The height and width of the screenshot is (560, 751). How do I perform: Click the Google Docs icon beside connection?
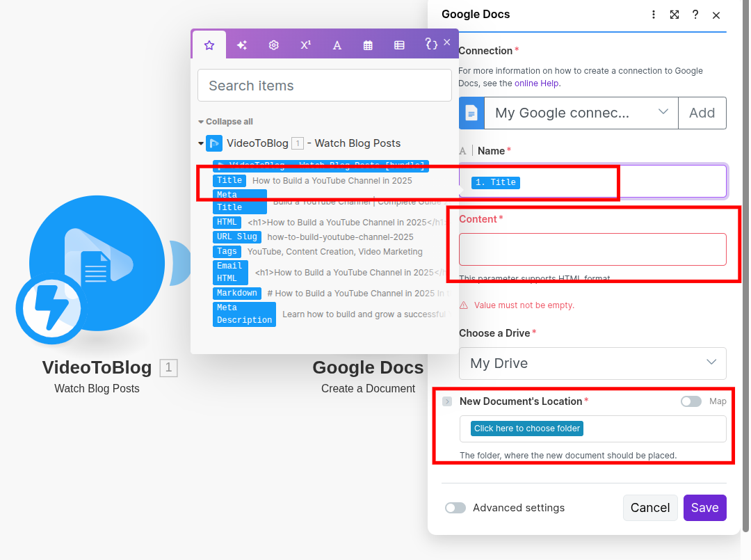pos(471,113)
